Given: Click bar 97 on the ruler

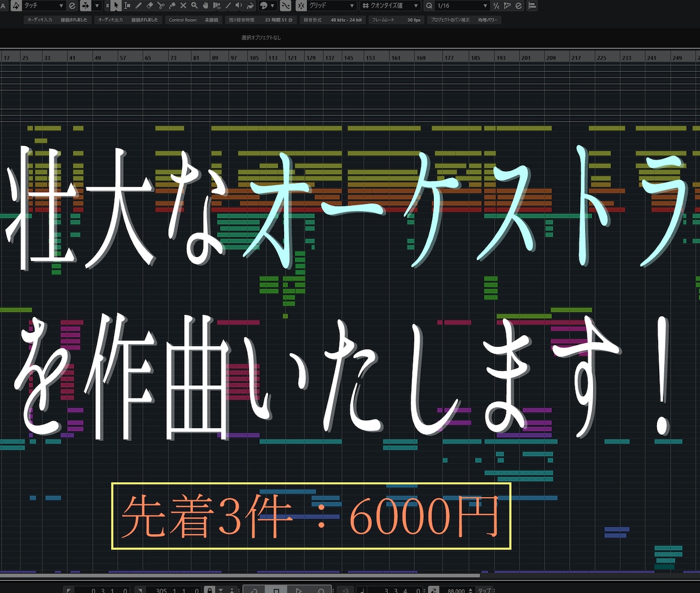Looking at the screenshot, I should [234, 57].
